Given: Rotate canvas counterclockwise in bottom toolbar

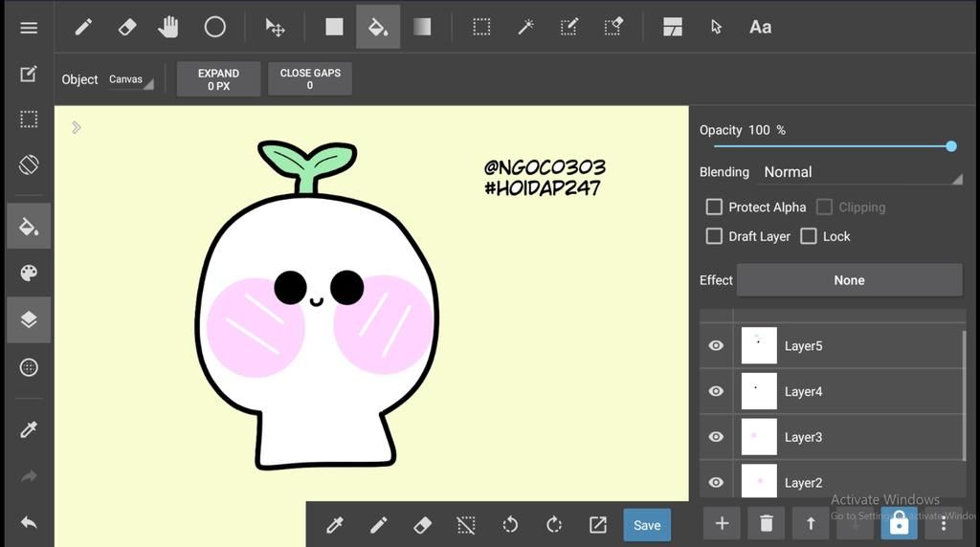Looking at the screenshot, I should click(510, 524).
